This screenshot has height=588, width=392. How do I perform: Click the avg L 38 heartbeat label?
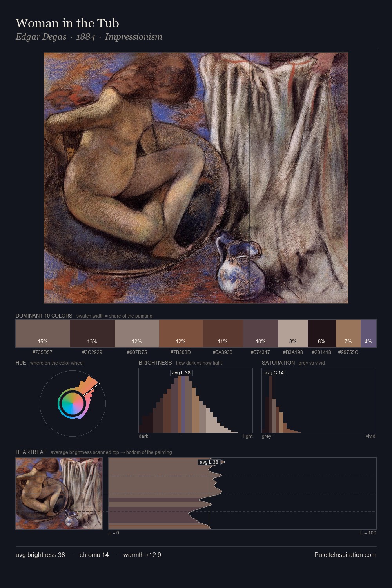[209, 462]
